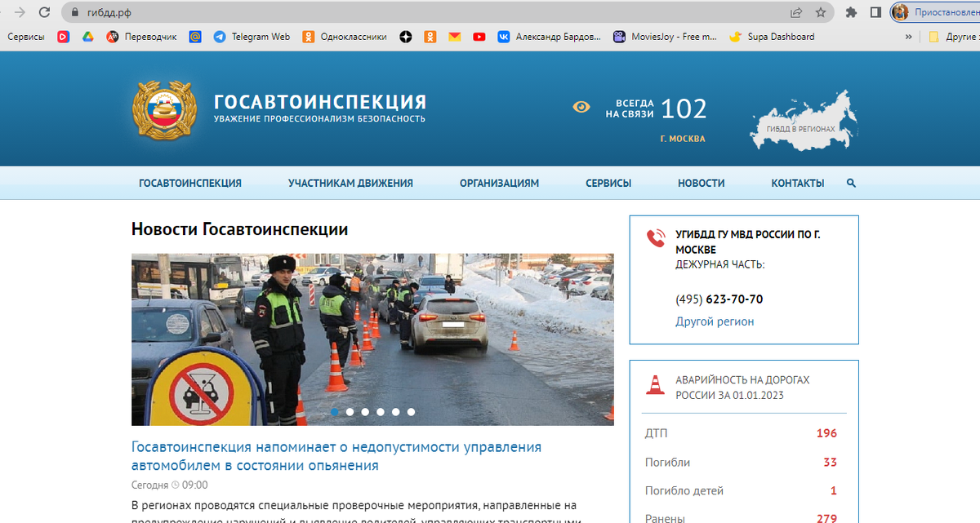Screen dimensions: 980x523
Task: Toggle the eye icon for visually impaired version
Action: point(580,106)
